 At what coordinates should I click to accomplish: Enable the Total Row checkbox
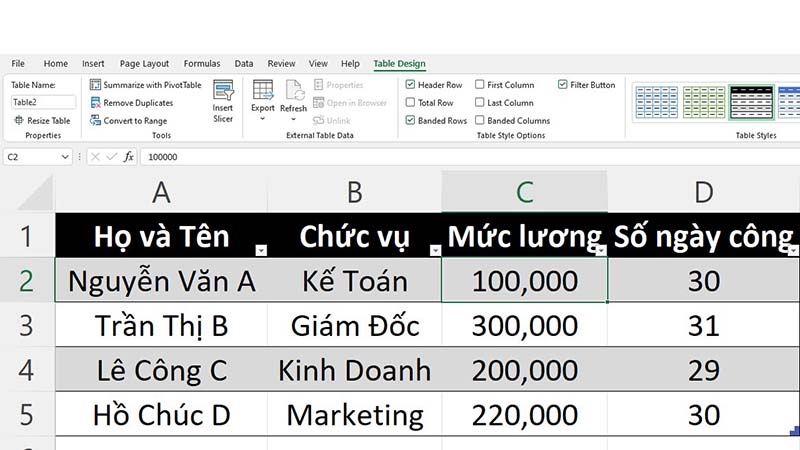(410, 103)
